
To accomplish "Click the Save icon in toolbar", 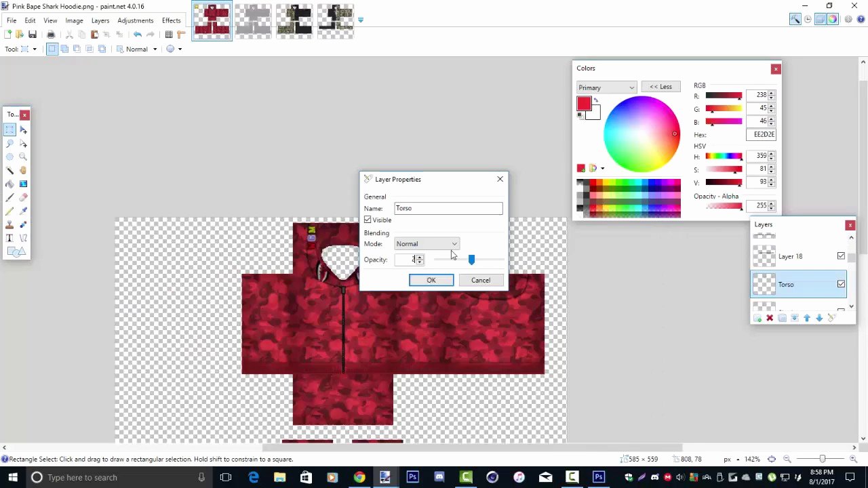I will [32, 35].
